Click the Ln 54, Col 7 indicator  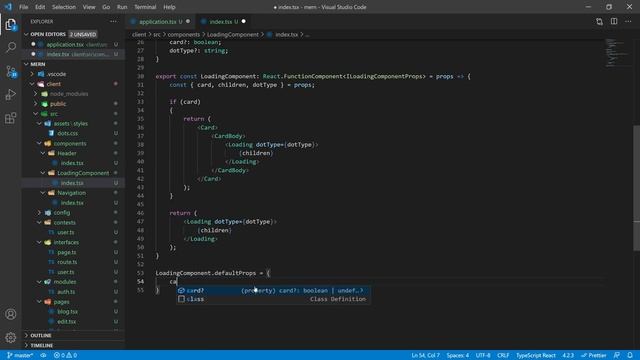click(425, 356)
